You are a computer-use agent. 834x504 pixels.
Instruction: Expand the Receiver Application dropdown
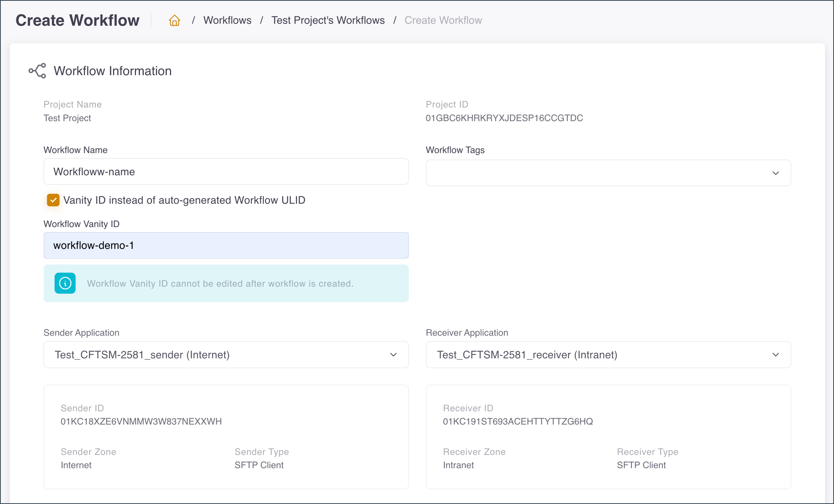click(x=608, y=355)
